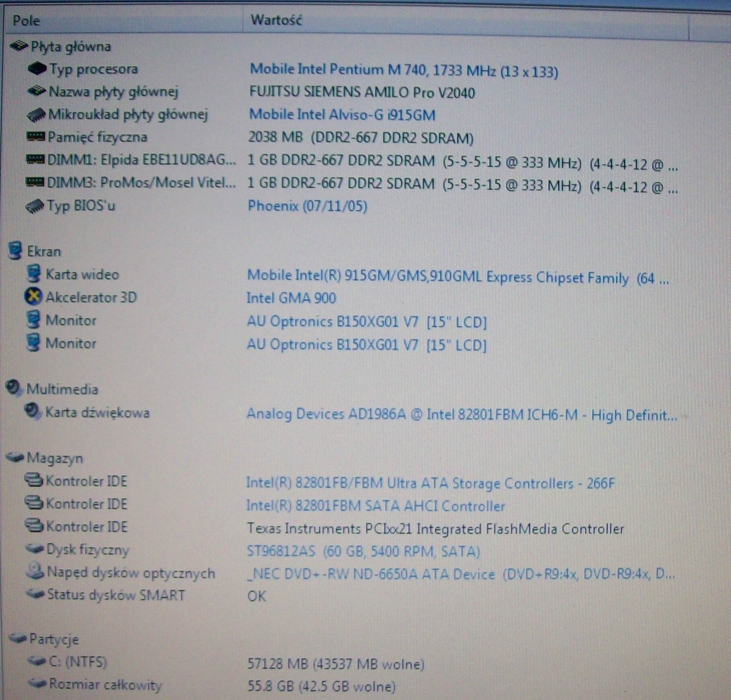Select the Ekran group icon
This screenshot has height=700, width=731.
15,250
